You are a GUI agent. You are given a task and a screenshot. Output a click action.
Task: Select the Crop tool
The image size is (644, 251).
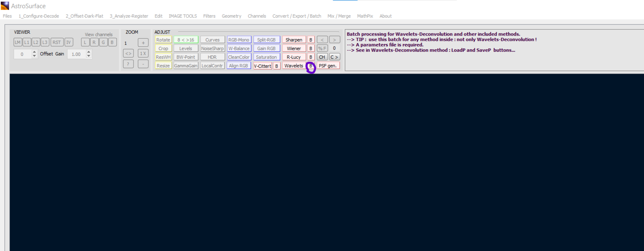163,48
